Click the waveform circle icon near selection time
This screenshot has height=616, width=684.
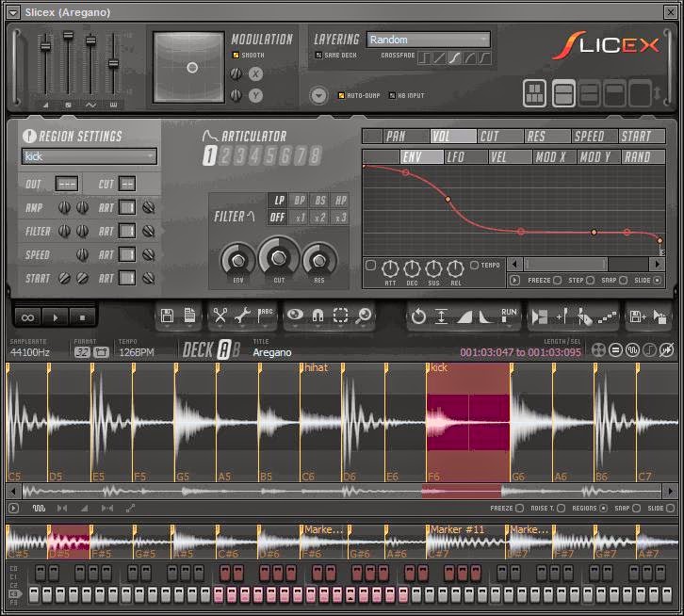pos(632,349)
